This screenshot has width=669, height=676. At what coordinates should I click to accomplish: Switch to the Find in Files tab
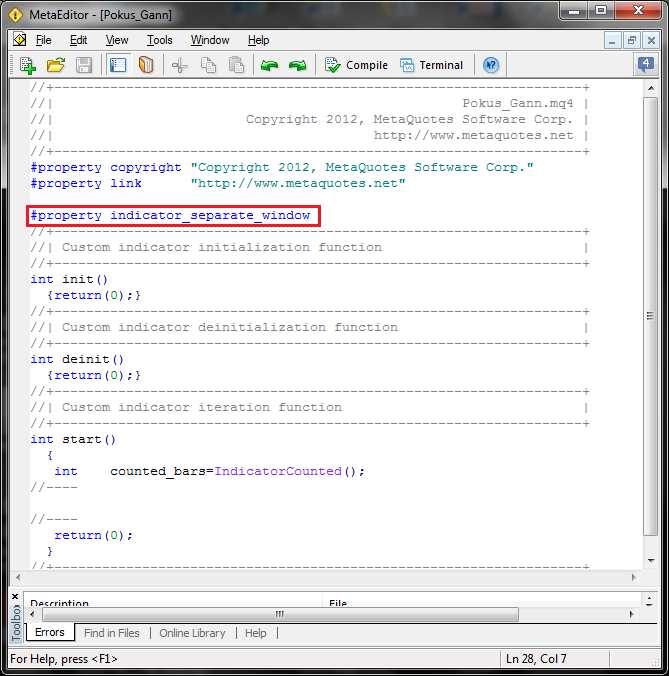click(x=112, y=633)
